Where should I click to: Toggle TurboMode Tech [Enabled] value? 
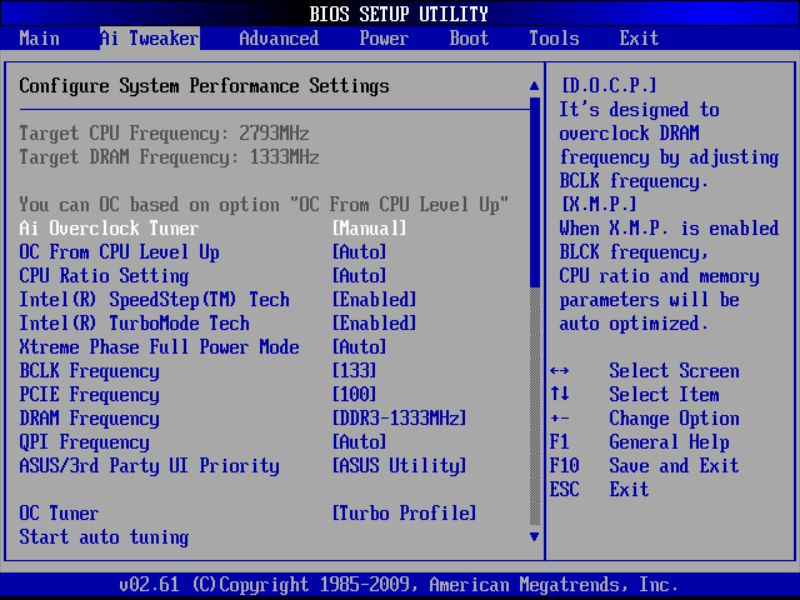[374, 323]
